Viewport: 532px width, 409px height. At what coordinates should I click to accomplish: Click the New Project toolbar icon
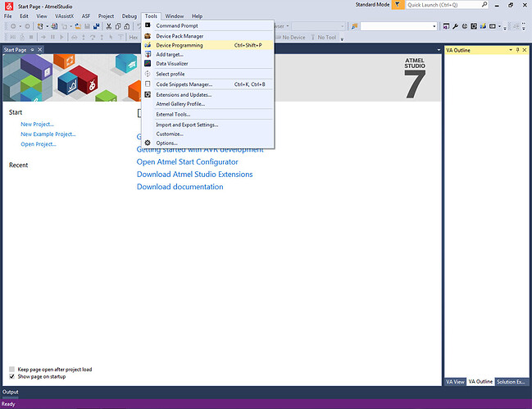click(x=40, y=26)
